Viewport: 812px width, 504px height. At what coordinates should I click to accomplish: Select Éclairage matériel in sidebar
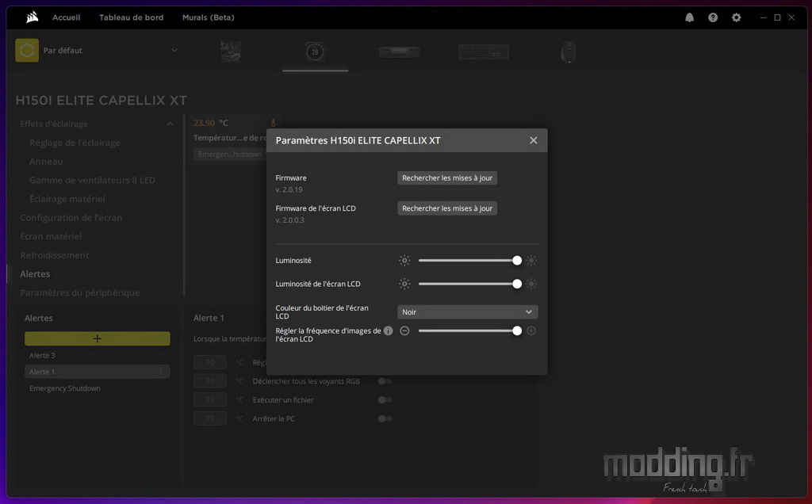[x=67, y=199]
